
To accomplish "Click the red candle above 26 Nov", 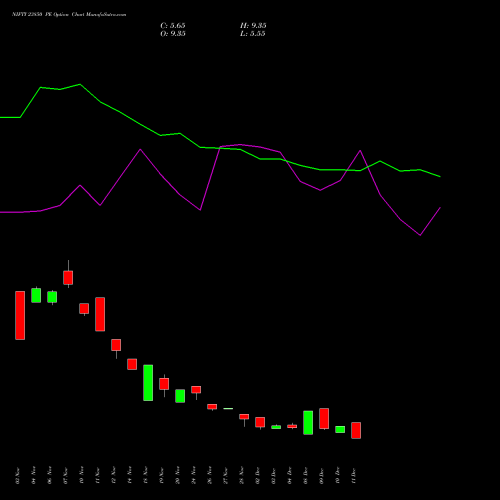I will 212,407.
